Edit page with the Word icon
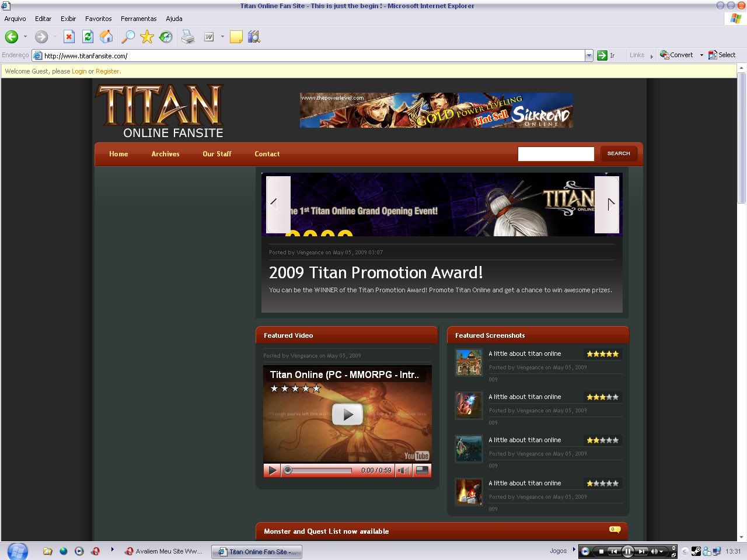Image resolution: width=747 pixels, height=560 pixels. coord(208,37)
